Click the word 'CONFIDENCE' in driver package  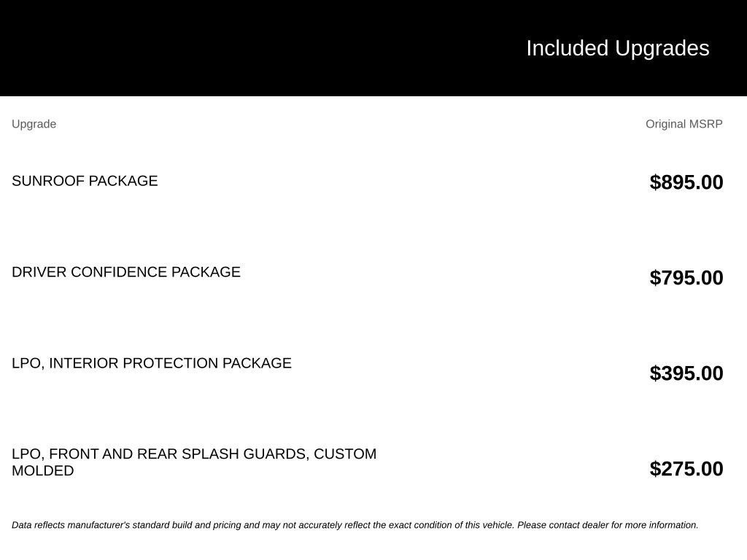(x=119, y=272)
